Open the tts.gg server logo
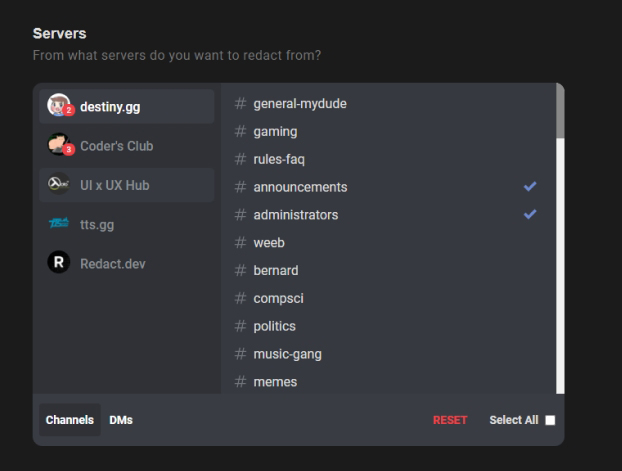 click(x=59, y=223)
